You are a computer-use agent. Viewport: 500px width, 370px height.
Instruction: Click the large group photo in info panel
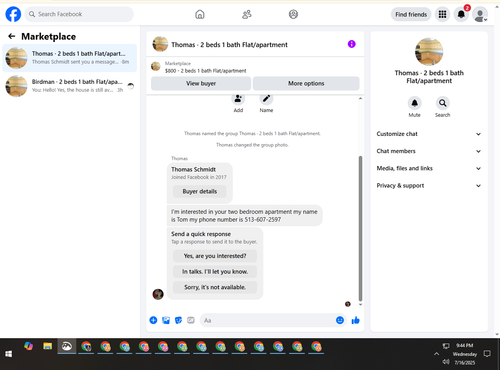tap(429, 52)
